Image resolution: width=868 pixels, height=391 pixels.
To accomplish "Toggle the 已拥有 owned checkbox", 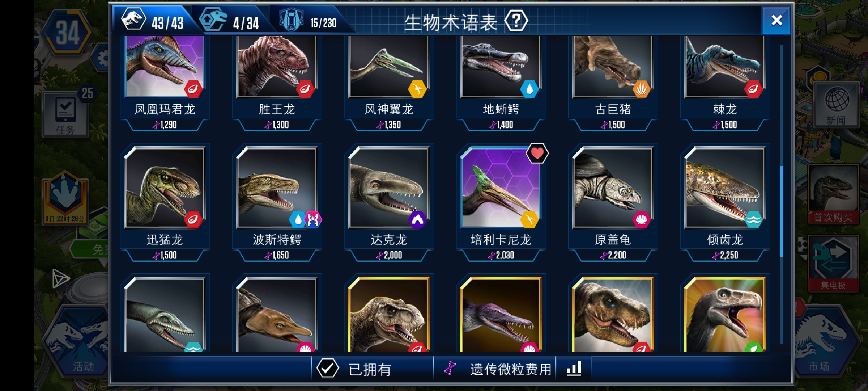I will coord(327,369).
